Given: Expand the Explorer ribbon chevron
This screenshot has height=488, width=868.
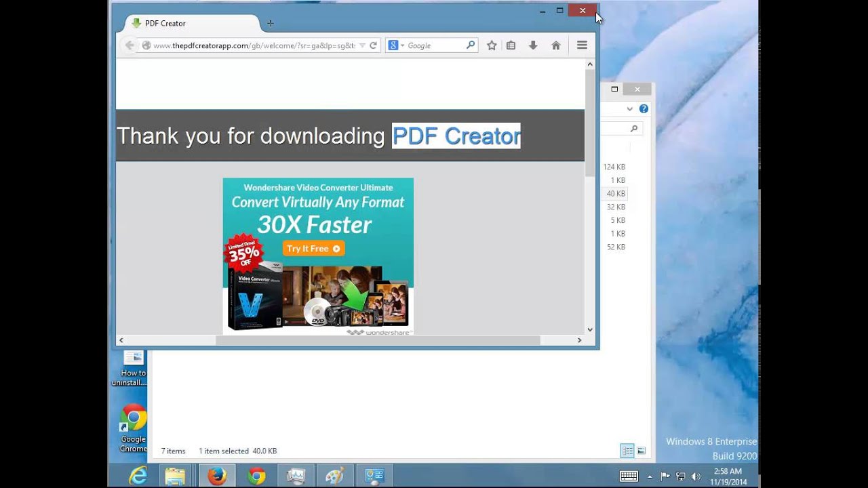Looking at the screenshot, I should click(x=630, y=108).
